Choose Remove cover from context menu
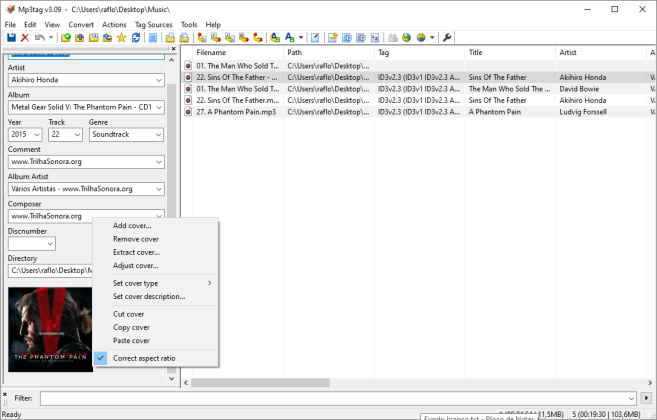Image resolution: width=657 pixels, height=420 pixels. click(155, 239)
